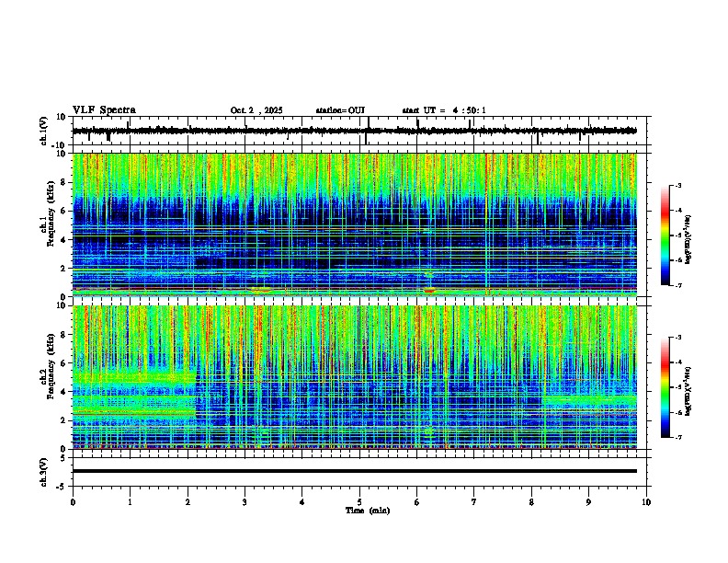Click the flat ch.3 voltage trace line

(x=354, y=471)
